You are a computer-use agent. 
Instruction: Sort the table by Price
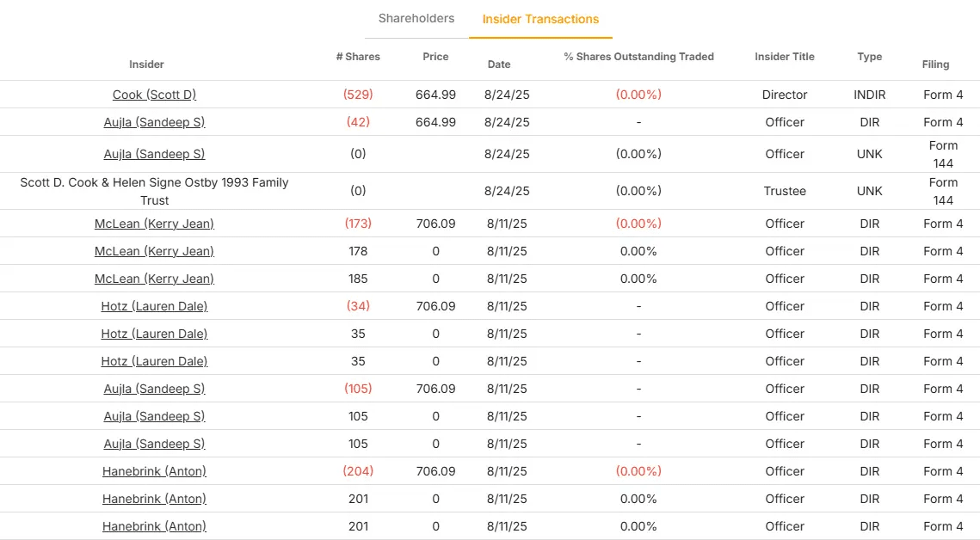tap(435, 57)
